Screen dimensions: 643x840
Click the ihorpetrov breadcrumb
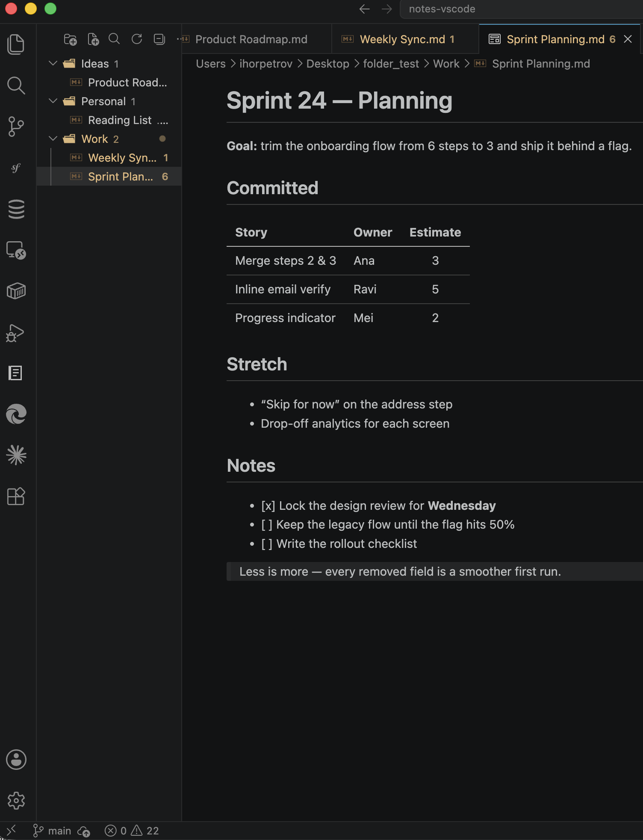[265, 64]
